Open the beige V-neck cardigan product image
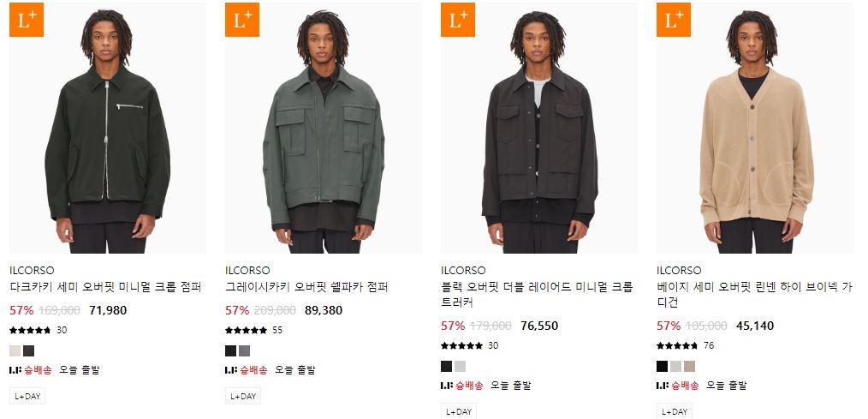 755,128
